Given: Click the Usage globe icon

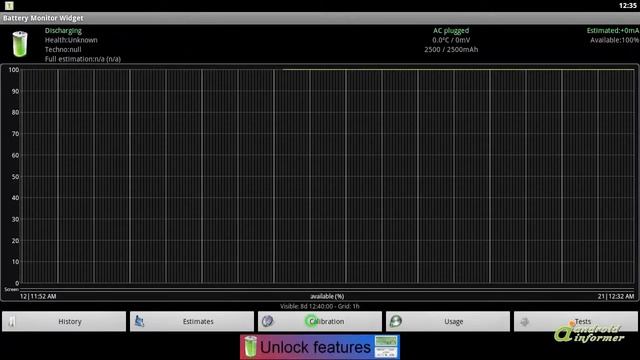Looking at the screenshot, I should click(x=396, y=322).
